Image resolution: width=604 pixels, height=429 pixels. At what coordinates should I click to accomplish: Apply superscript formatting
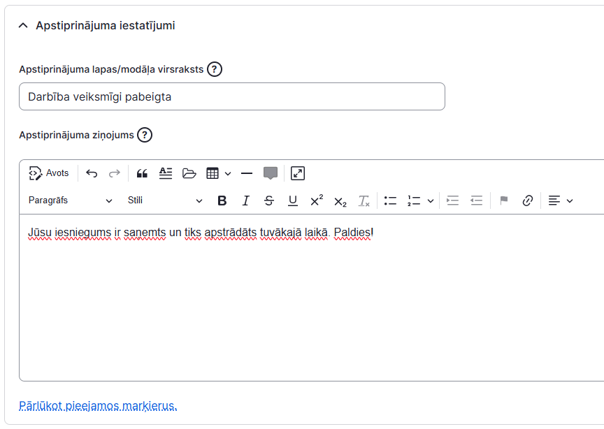click(x=317, y=201)
